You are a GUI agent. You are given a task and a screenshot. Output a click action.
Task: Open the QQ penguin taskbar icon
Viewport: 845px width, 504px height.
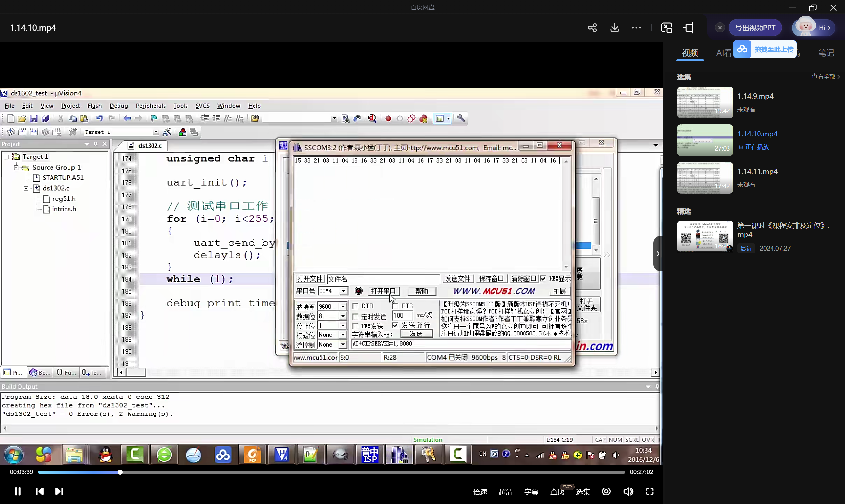click(106, 455)
